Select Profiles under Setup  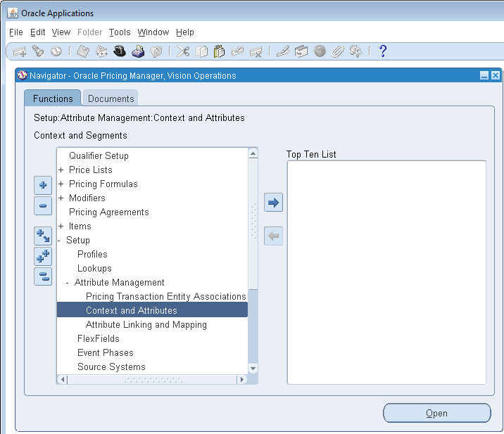click(92, 254)
